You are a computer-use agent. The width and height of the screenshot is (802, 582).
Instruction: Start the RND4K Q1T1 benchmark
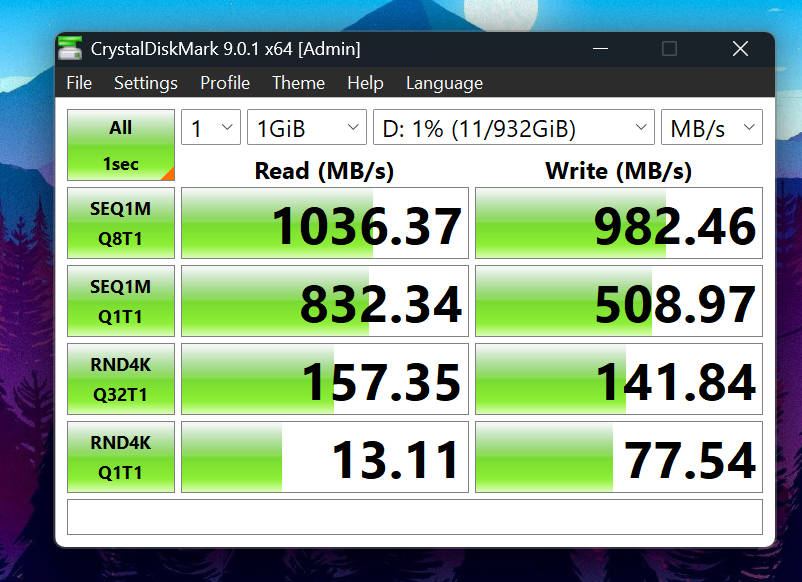(121, 457)
